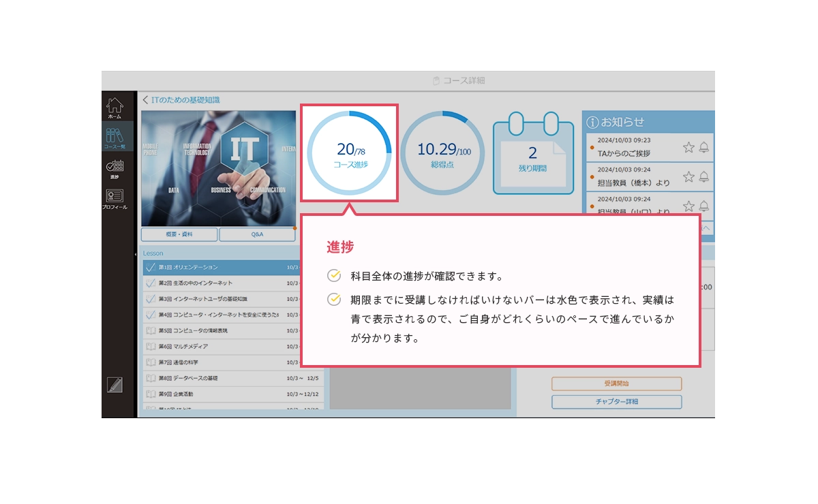Image resolution: width=818 pixels, height=504 pixels.
Task: Open the 進捗 sidebar icon
Action: pyautogui.click(x=115, y=168)
